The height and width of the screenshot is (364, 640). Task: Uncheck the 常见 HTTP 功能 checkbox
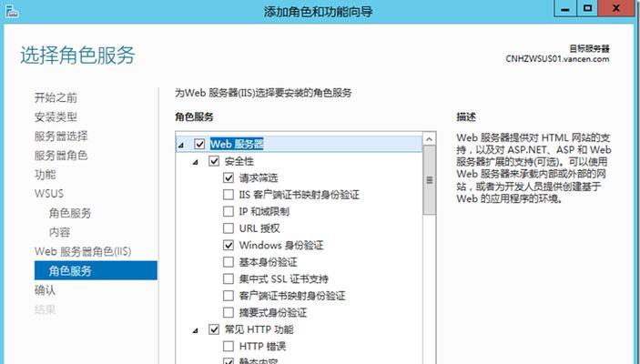click(214, 329)
